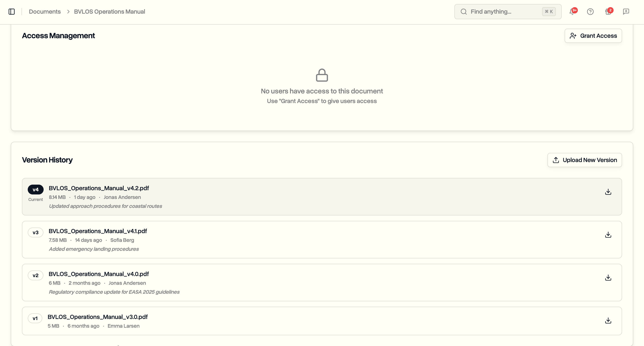The image size is (644, 346).
Task: Open the Documents breadcrumb
Action: (44, 11)
